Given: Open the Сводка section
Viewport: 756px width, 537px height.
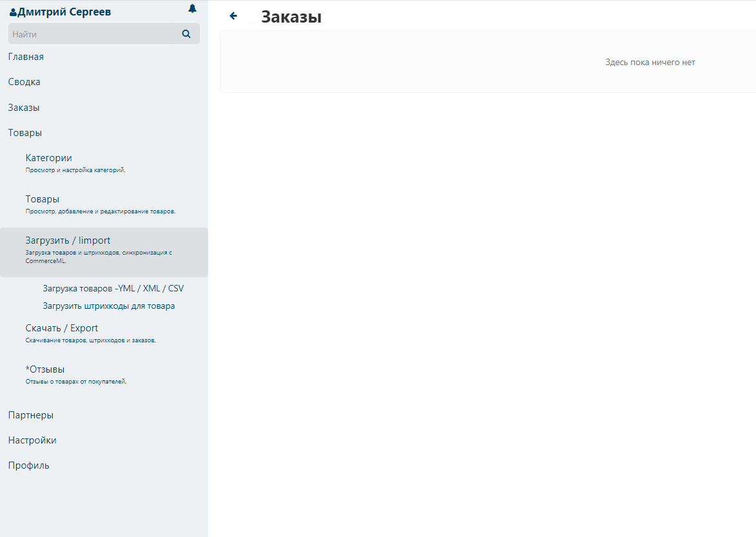Looking at the screenshot, I should coord(24,82).
